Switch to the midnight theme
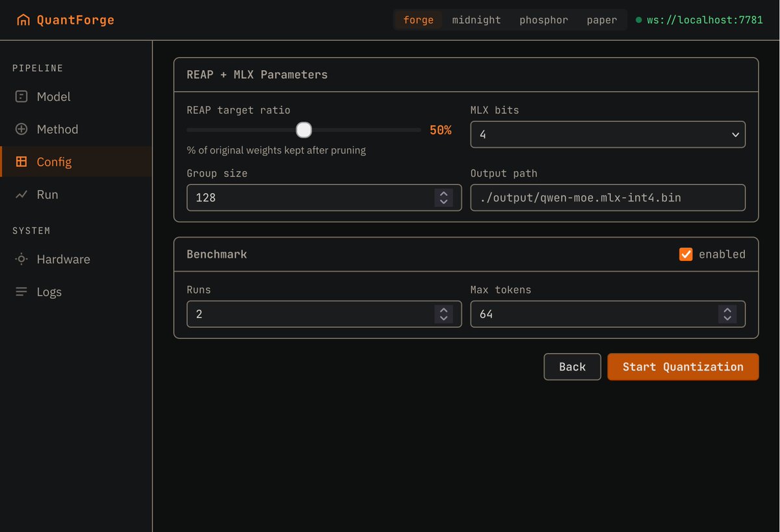The height and width of the screenshot is (532, 780). pos(476,20)
